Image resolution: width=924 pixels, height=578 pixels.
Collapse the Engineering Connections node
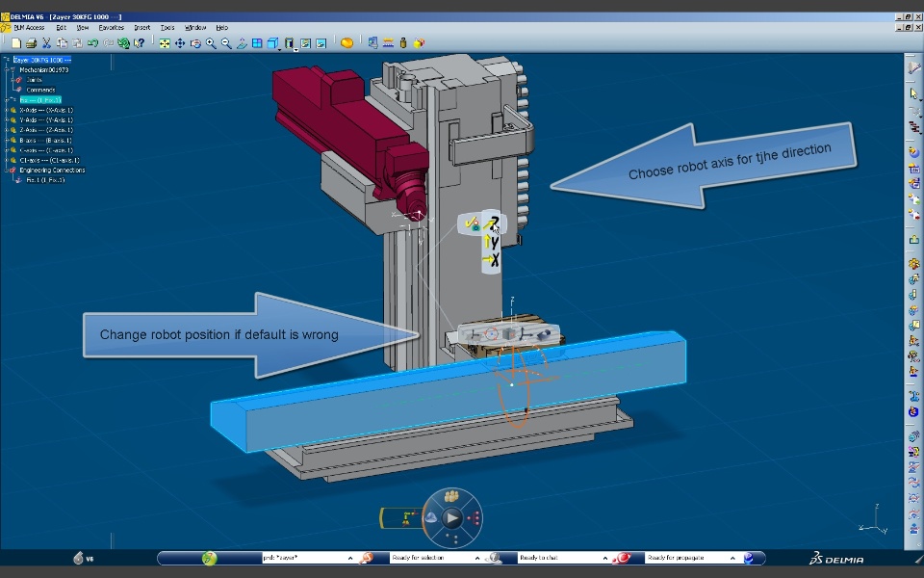click(7, 171)
